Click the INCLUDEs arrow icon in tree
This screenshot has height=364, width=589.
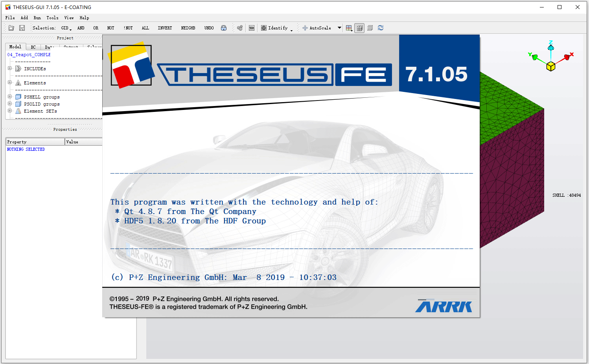[x=18, y=69]
